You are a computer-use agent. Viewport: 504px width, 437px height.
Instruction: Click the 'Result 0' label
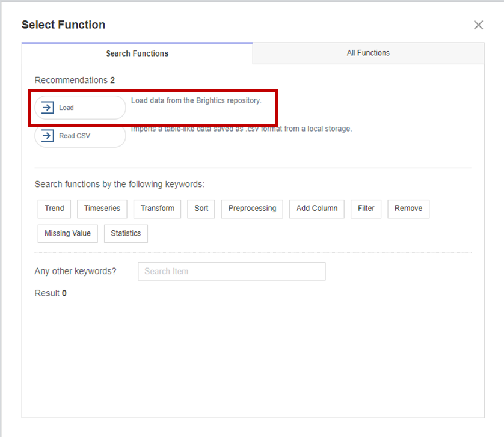(51, 293)
